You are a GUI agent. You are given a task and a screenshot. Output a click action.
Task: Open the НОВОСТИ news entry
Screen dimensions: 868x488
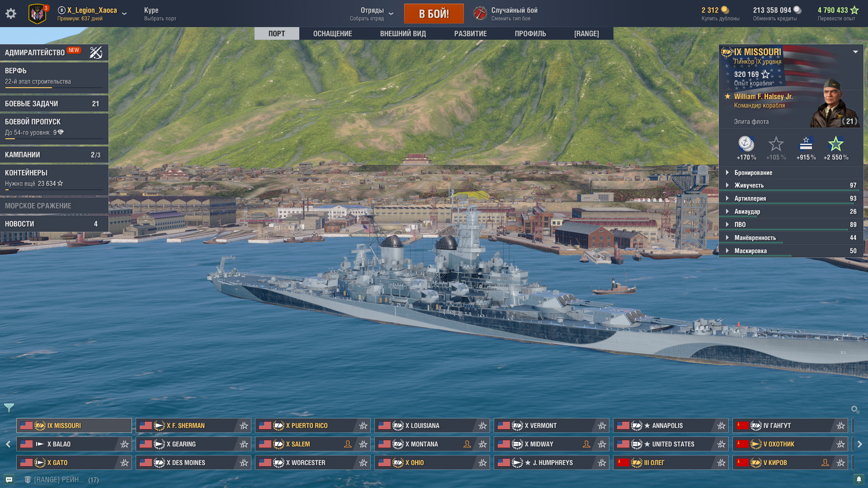tap(54, 224)
